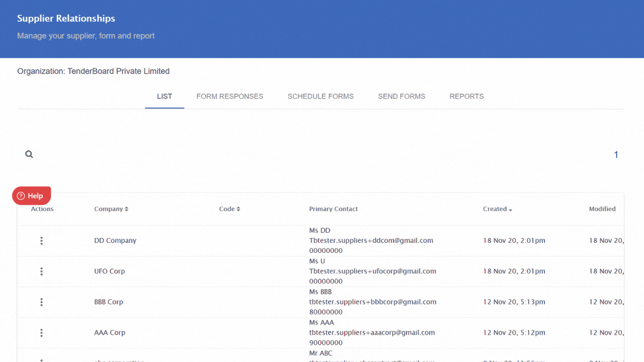Click the search magnifier icon
The width and height of the screenshot is (644, 362).
[29, 154]
